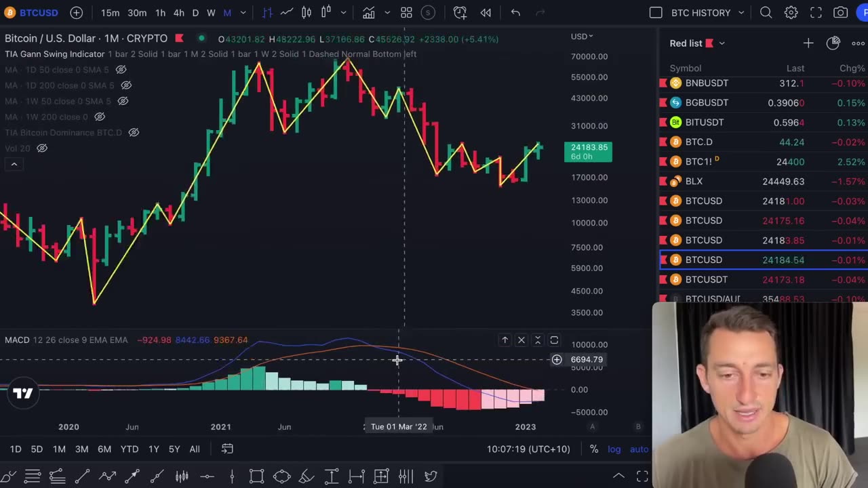Take a chart snapshot with camera icon
The image size is (868, 488).
(x=840, y=12)
